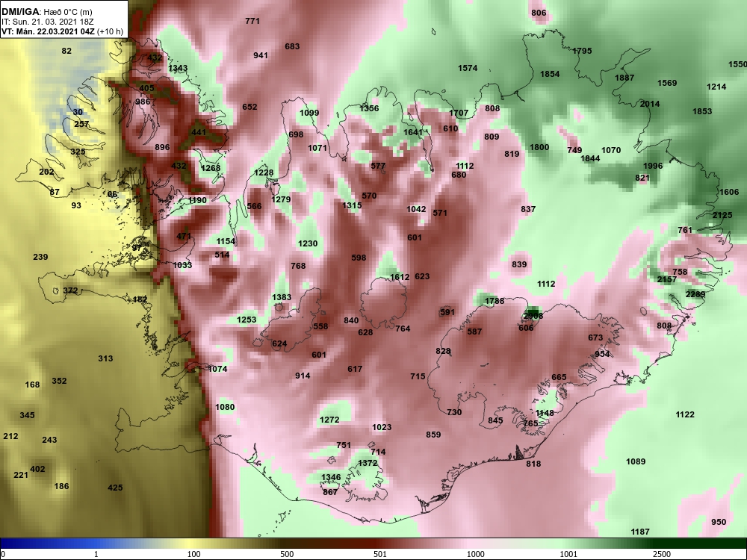Click the map value '2289' in the east
The width and height of the screenshot is (747, 560).
click(x=695, y=294)
